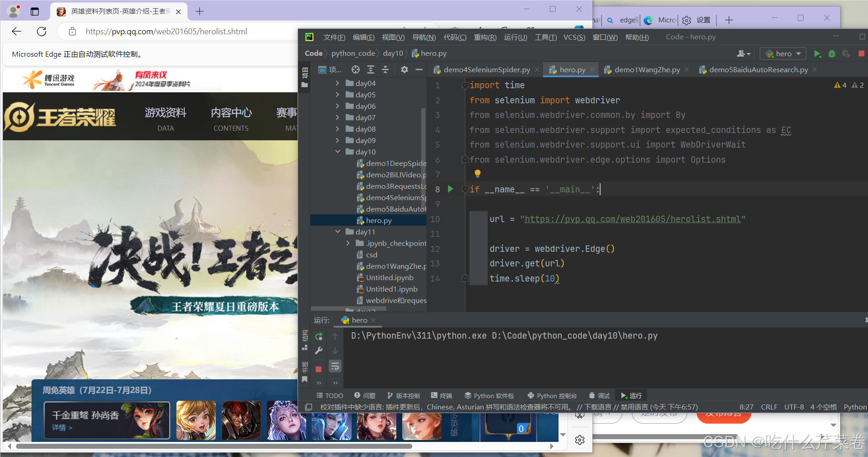Open the new tab plus in the background browser

[729, 20]
